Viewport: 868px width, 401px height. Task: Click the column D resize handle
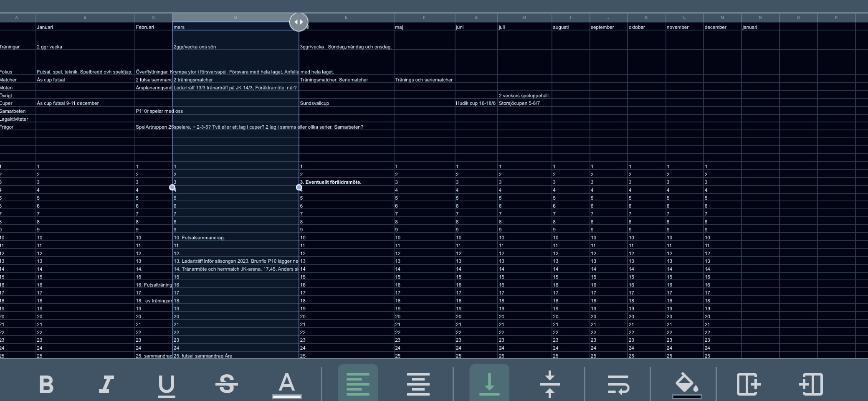[x=299, y=22]
